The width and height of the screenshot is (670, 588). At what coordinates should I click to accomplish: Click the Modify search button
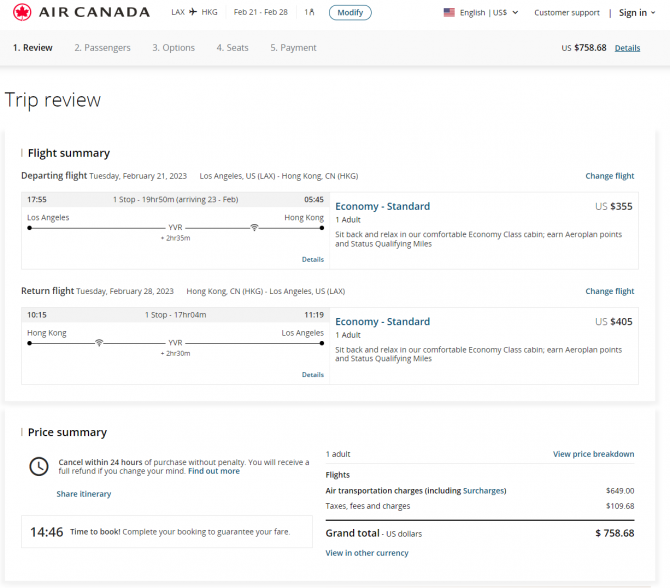pos(350,12)
